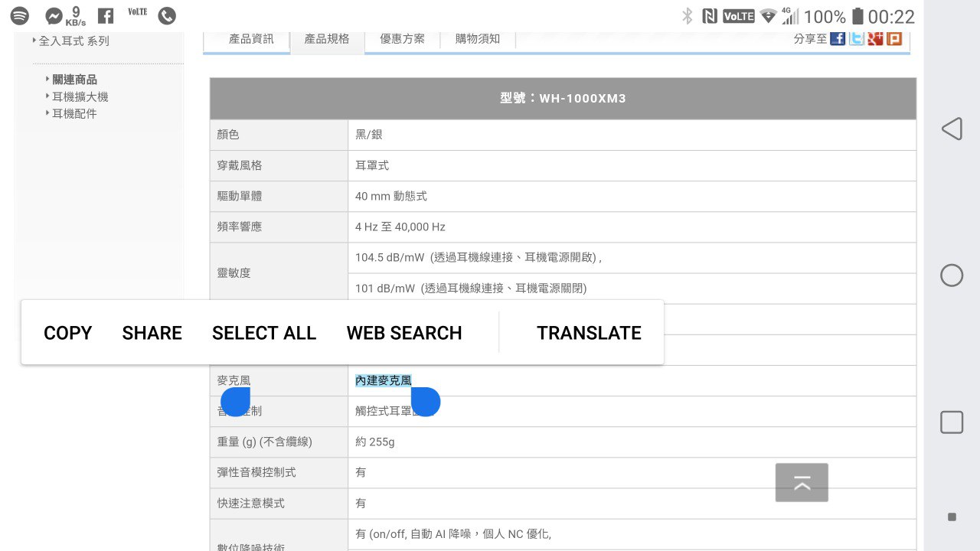The height and width of the screenshot is (551, 980).
Task: Open recent apps with the square button
Action: point(952,422)
